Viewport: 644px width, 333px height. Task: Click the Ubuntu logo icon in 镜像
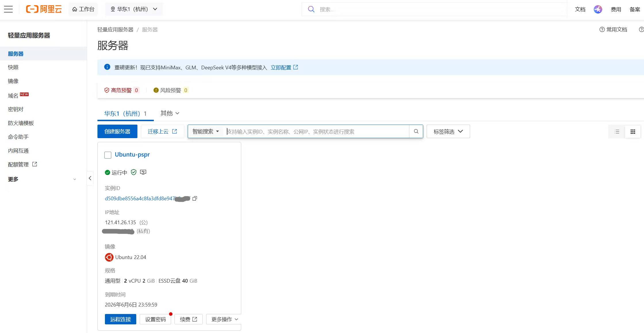tap(109, 257)
